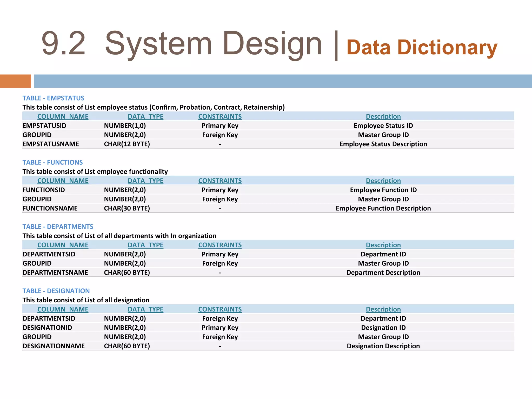Screen dimensions: 532x399
Task: Select GROUPID in the EMPSTATUS table
Action: pyautogui.click(x=37, y=135)
